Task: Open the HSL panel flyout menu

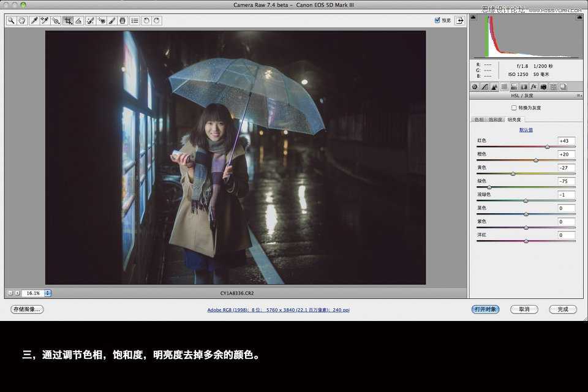Action: [579, 96]
